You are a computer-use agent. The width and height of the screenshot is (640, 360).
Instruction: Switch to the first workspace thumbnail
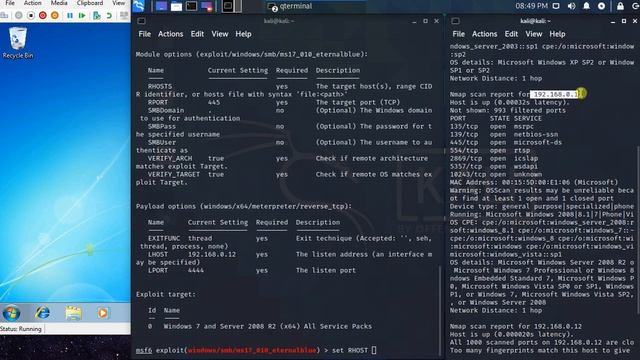pyautogui.click(x=228, y=6)
